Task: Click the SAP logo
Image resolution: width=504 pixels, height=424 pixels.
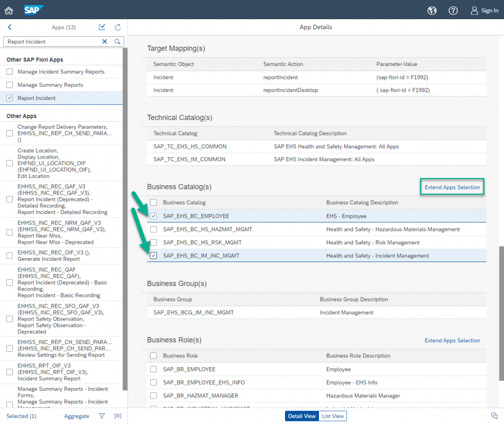Action: coord(33,10)
